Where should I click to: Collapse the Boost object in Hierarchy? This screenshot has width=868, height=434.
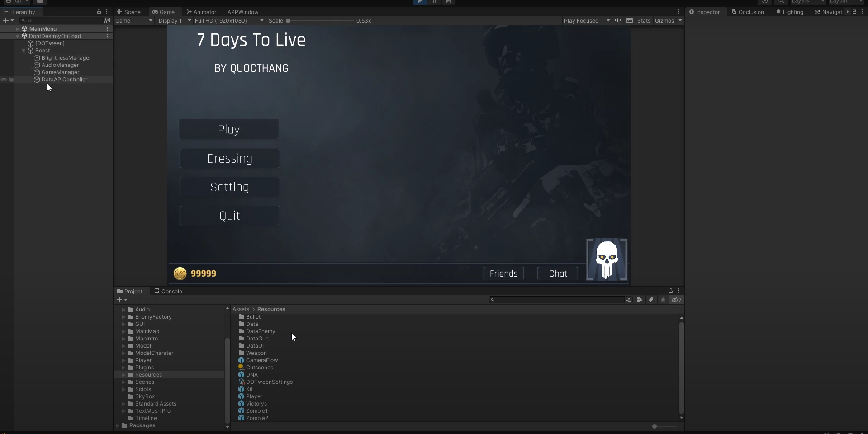coord(24,51)
